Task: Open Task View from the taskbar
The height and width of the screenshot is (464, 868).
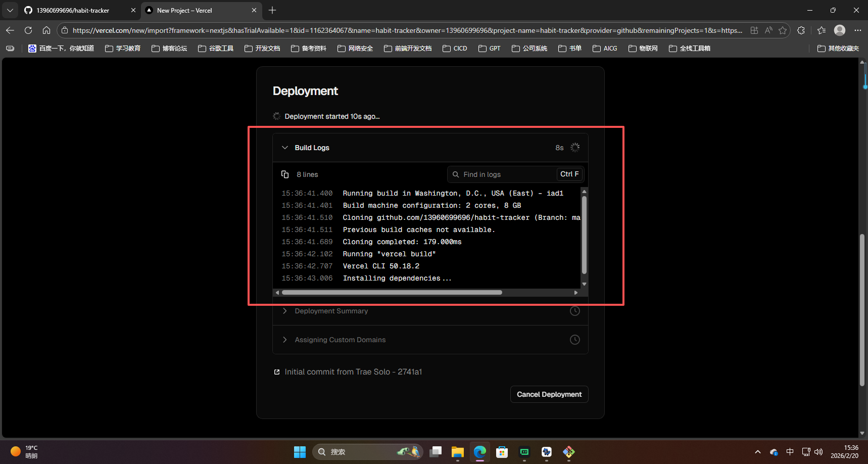Action: [x=436, y=452]
